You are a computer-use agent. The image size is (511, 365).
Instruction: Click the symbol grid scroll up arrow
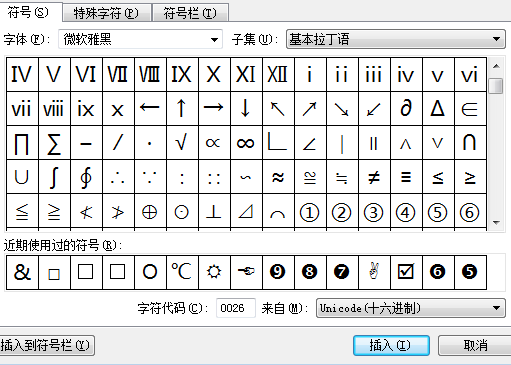[x=496, y=66]
